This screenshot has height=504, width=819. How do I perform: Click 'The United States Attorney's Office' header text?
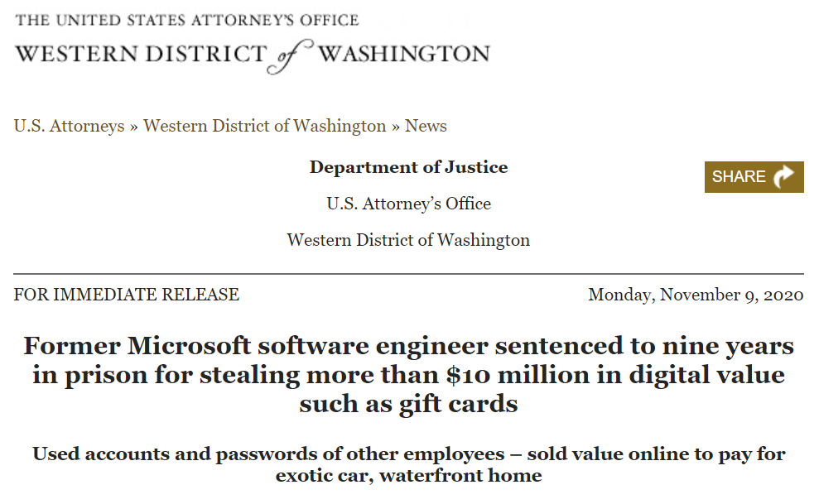pyautogui.click(x=187, y=21)
